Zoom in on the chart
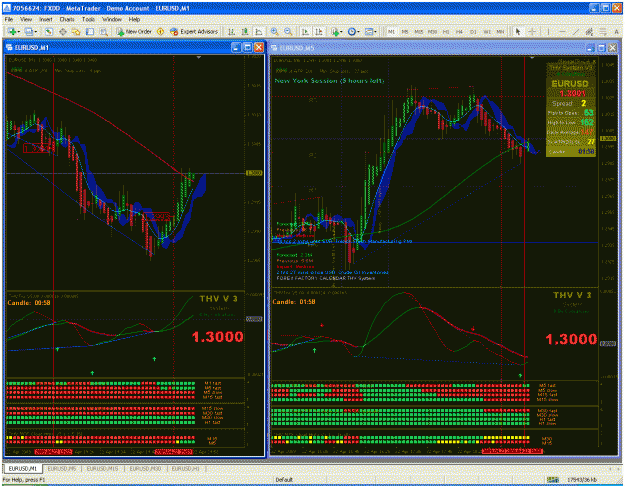Screen dimensions: 625x486 [274, 31]
